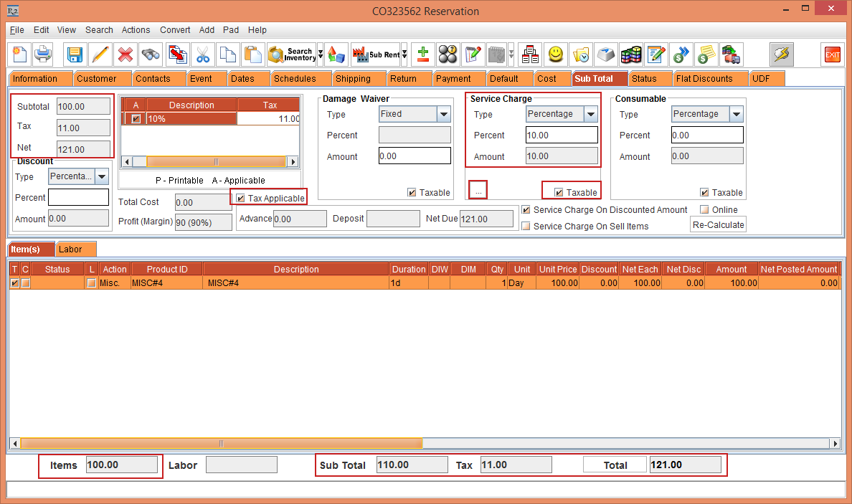Click the EXIT button
Screen dimensions: 852x504
832,54
